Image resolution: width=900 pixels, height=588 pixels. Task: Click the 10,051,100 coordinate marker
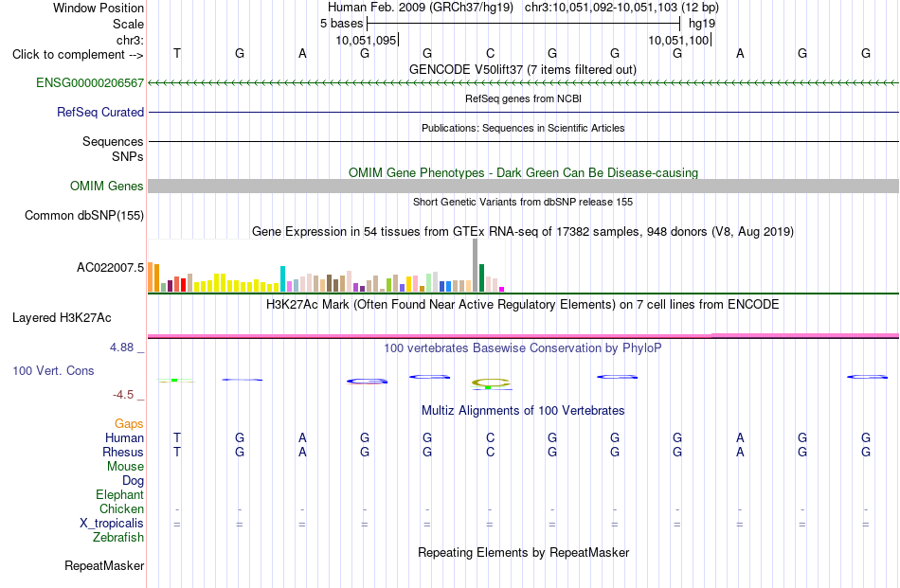679,40
